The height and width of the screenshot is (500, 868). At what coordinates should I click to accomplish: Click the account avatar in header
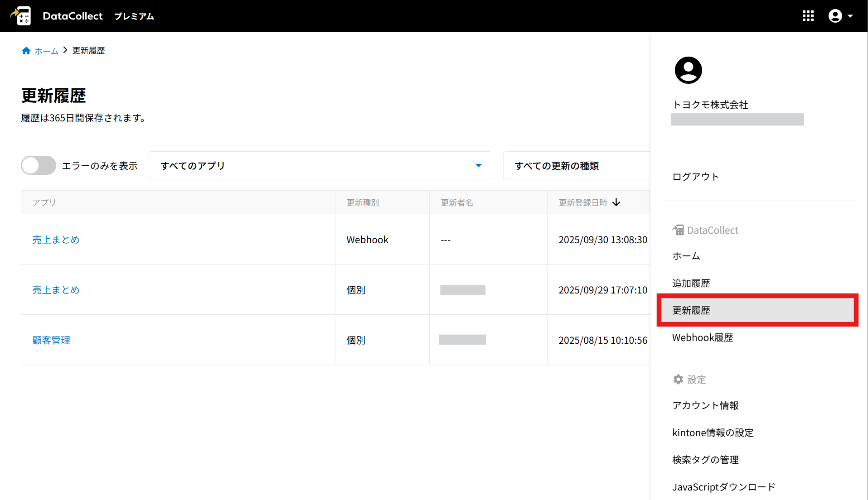835,16
